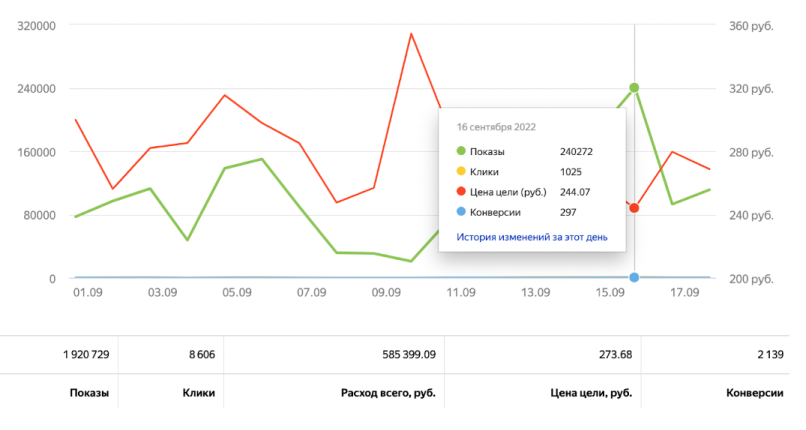Click the total spend value 585 399.09
This screenshot has height=430, width=806.
tap(409, 354)
